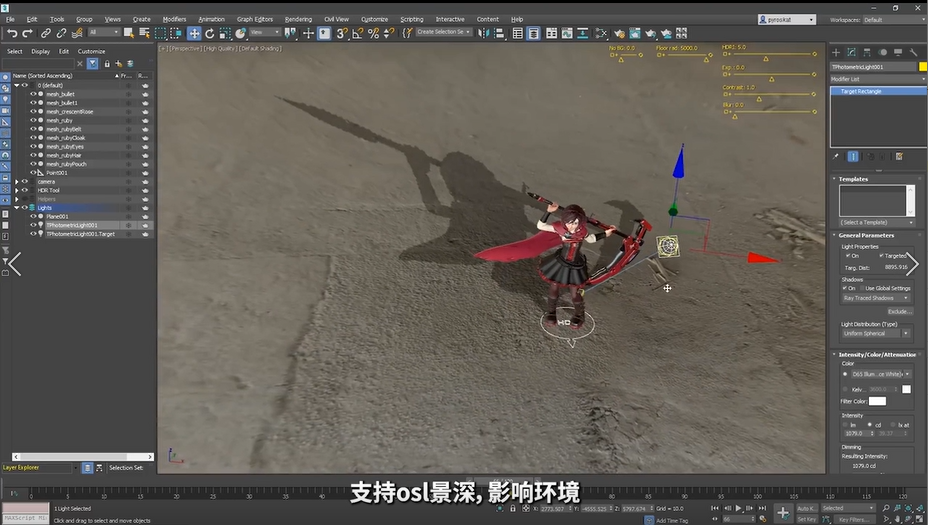This screenshot has height=525, width=928.
Task: Open the Graph Editors menu
Action: pos(254,19)
